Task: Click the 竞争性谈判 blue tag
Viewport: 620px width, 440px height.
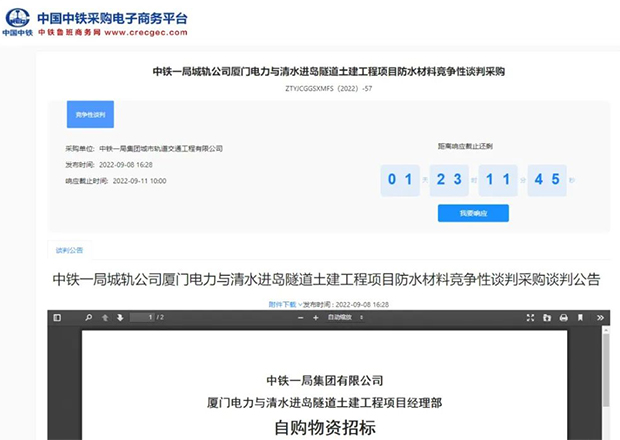Action: coord(90,114)
